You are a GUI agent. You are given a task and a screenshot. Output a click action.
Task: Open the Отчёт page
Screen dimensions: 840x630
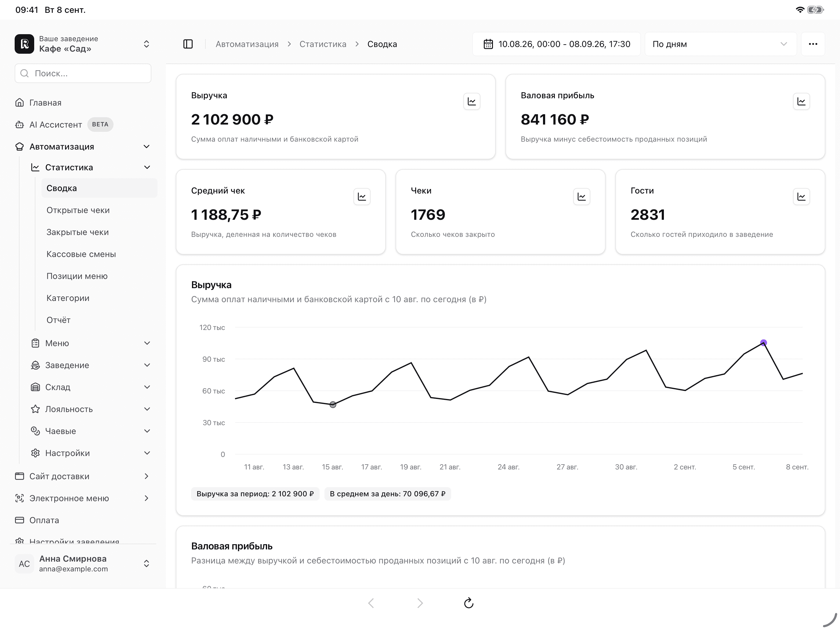[99, 320]
